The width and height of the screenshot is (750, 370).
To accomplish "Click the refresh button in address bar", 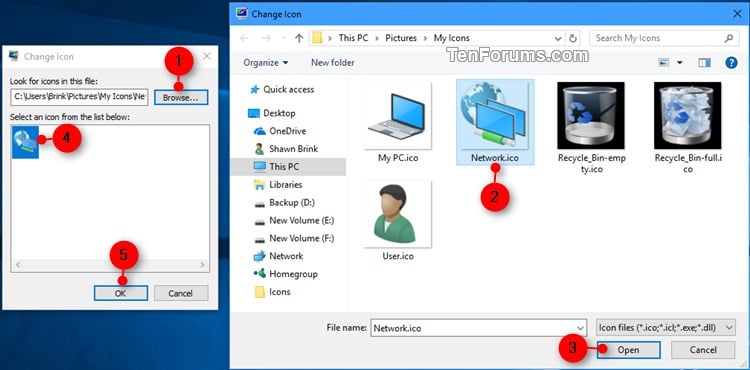I will tap(572, 38).
